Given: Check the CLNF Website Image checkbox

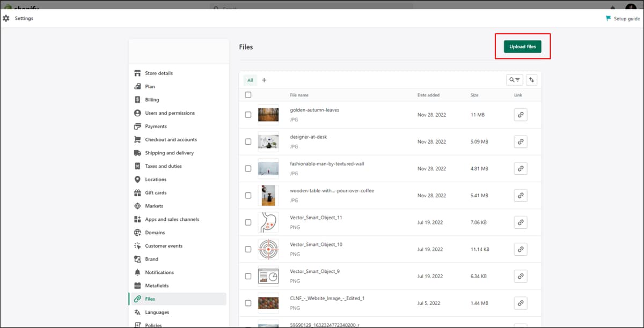Looking at the screenshot, I should (248, 303).
